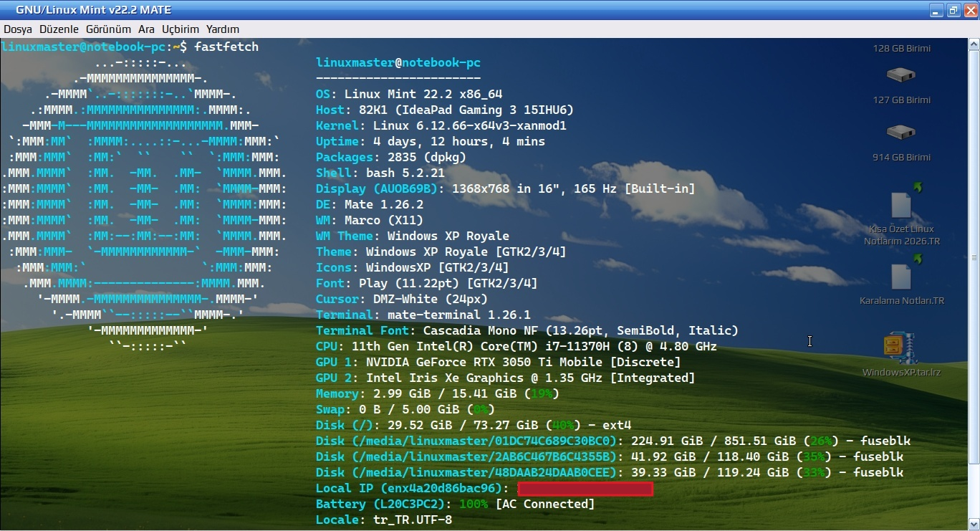
Task: Open the Ara menu
Action: pos(146,29)
